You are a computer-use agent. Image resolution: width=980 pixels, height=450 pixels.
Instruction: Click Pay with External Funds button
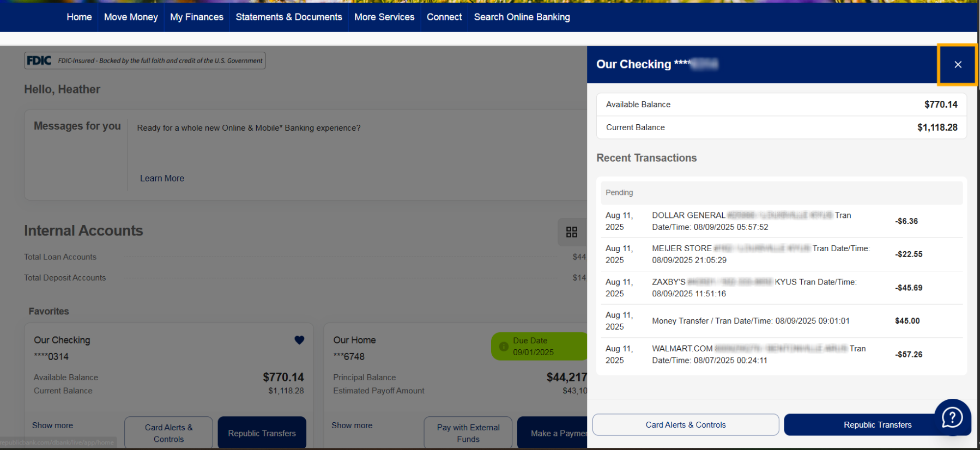tap(468, 433)
